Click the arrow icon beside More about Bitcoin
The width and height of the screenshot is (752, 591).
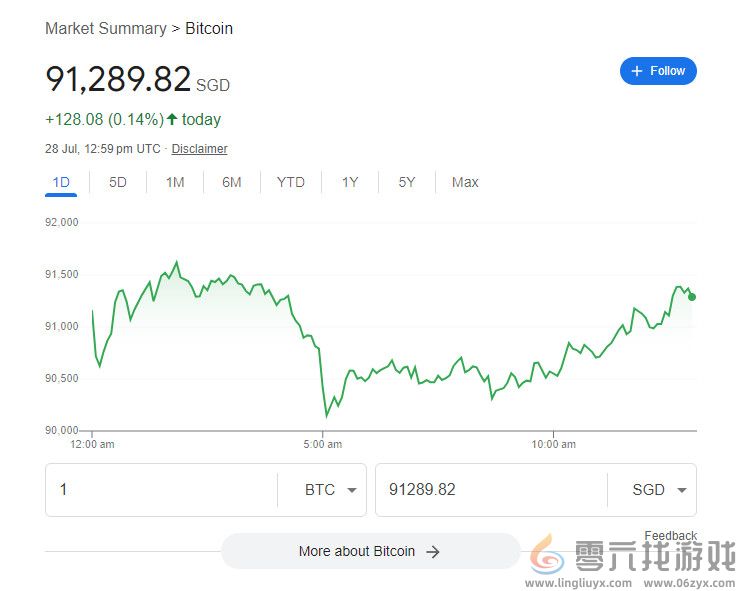(433, 551)
